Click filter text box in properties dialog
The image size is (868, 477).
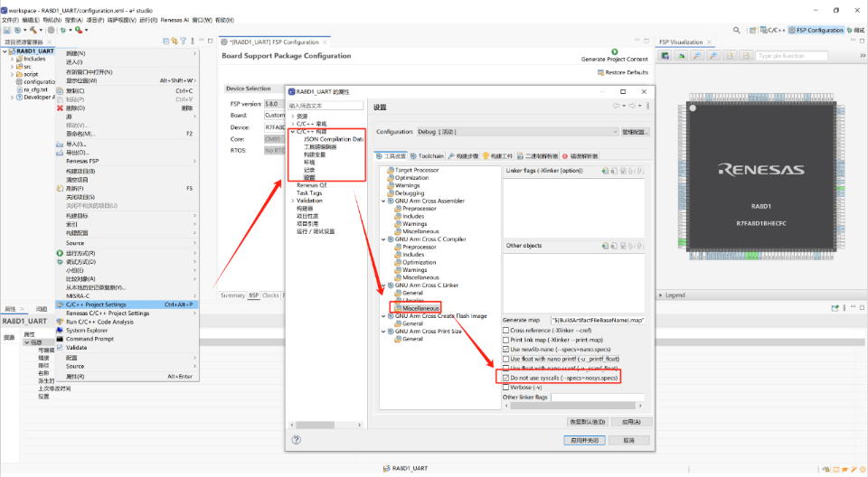pos(325,106)
